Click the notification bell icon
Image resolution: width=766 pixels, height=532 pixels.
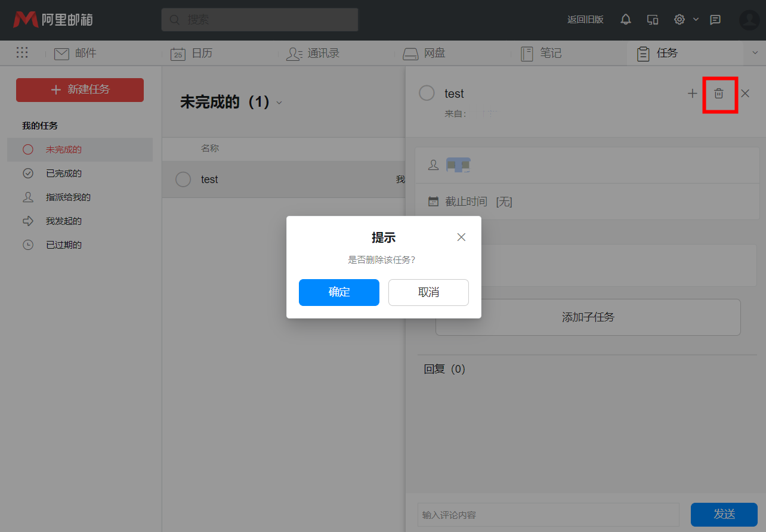(625, 19)
